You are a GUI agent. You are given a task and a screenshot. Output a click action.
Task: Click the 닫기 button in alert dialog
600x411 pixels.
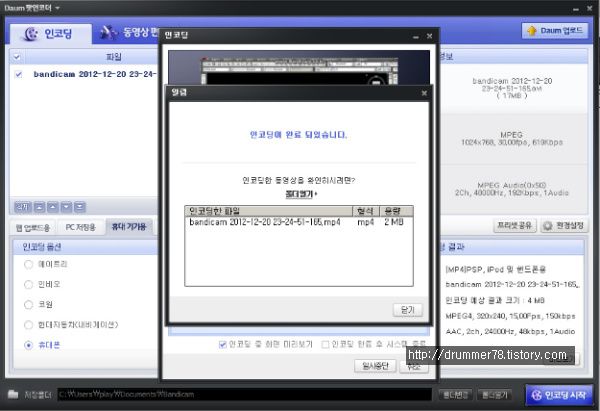point(408,310)
